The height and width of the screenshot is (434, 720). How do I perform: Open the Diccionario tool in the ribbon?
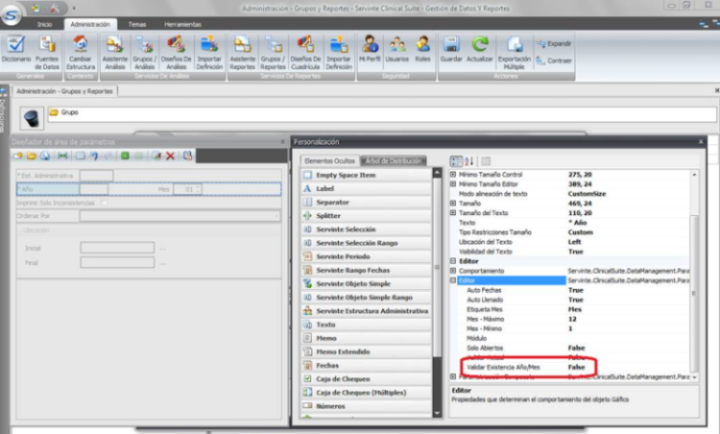(16, 47)
